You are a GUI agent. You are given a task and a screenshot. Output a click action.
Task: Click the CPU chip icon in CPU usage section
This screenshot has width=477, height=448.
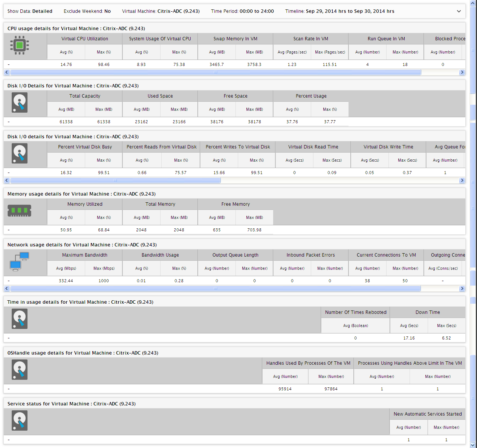click(x=20, y=45)
